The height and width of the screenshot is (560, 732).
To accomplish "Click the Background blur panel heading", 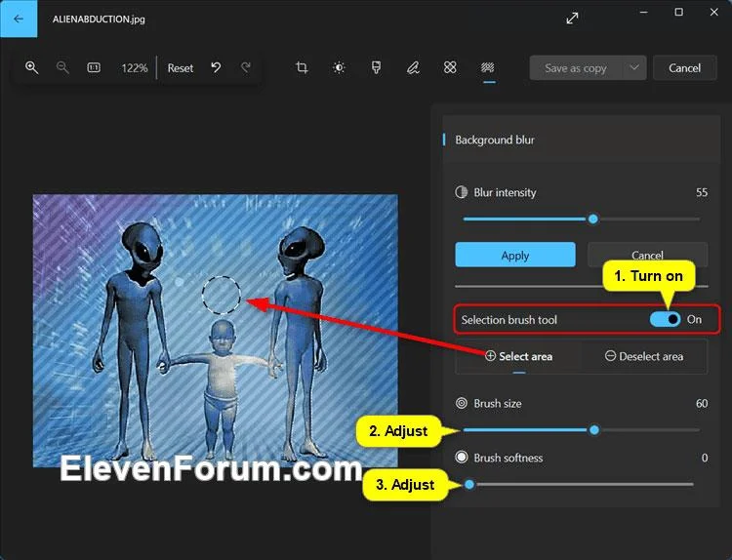I will pos(495,140).
